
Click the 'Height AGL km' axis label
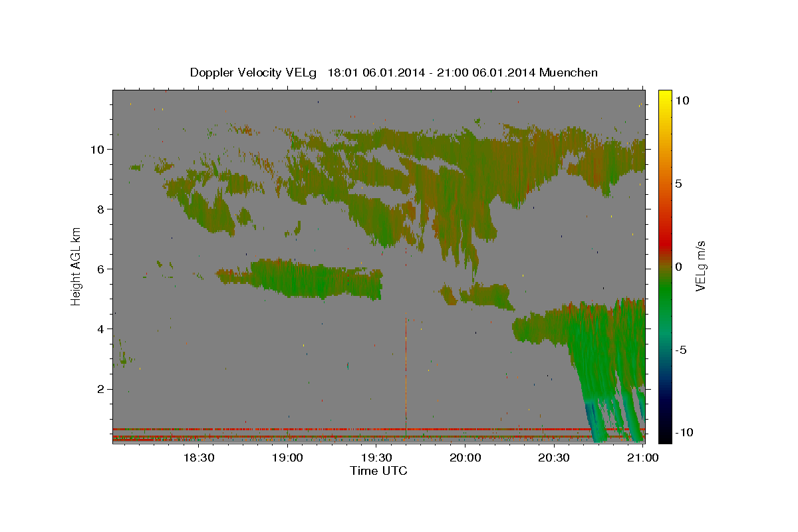76,265
